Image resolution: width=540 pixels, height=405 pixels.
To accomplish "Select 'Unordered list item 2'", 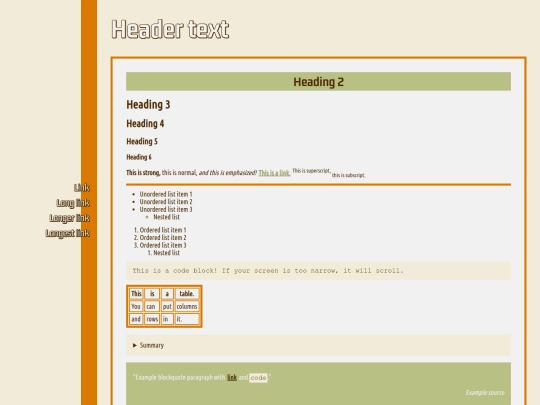I will click(x=166, y=202).
